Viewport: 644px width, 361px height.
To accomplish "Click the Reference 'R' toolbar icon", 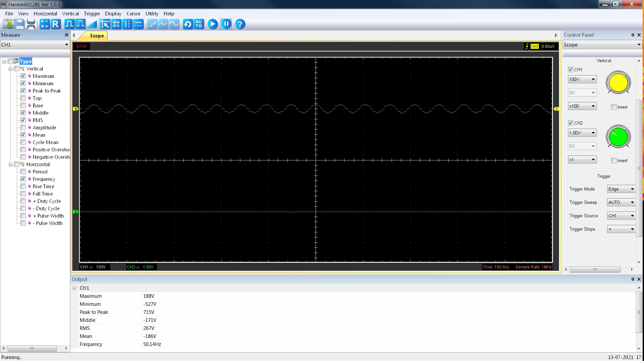I will (x=56, y=24).
